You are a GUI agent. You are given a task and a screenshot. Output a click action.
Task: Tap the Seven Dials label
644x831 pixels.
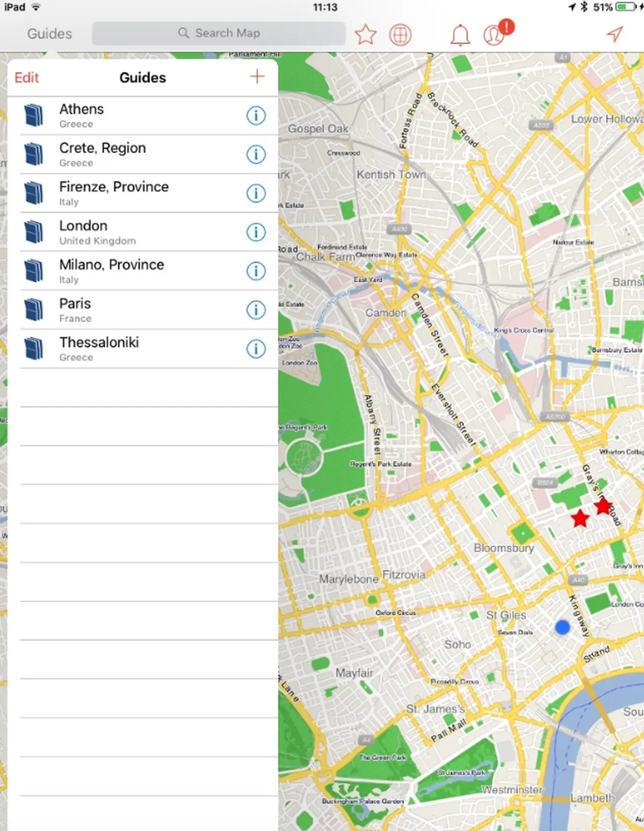tap(515, 632)
